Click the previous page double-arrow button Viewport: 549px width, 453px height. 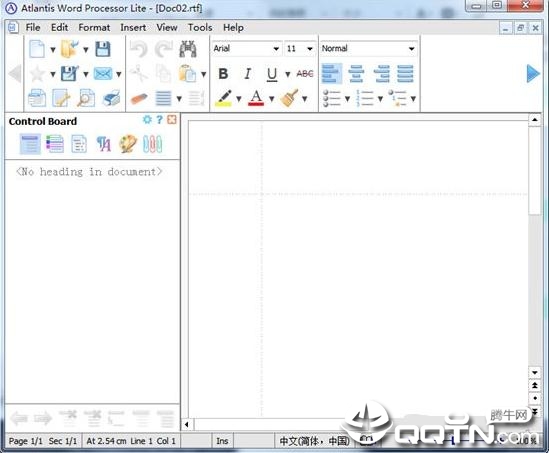coord(535,385)
